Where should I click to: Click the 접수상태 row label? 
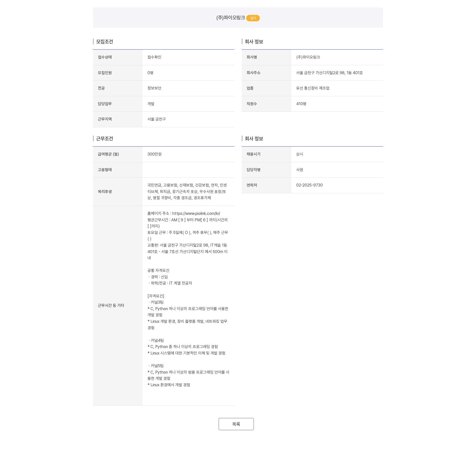tap(105, 57)
